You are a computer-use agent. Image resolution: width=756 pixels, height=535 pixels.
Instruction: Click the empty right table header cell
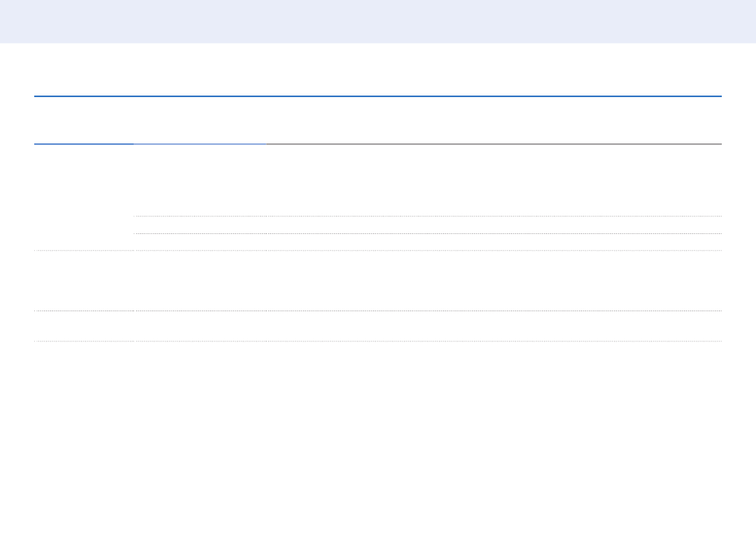click(x=428, y=120)
